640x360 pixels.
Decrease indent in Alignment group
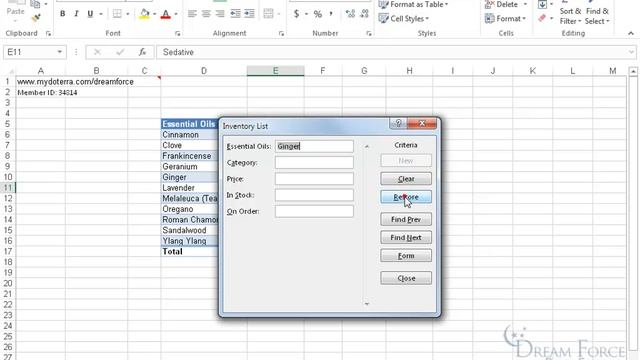(x=236, y=14)
